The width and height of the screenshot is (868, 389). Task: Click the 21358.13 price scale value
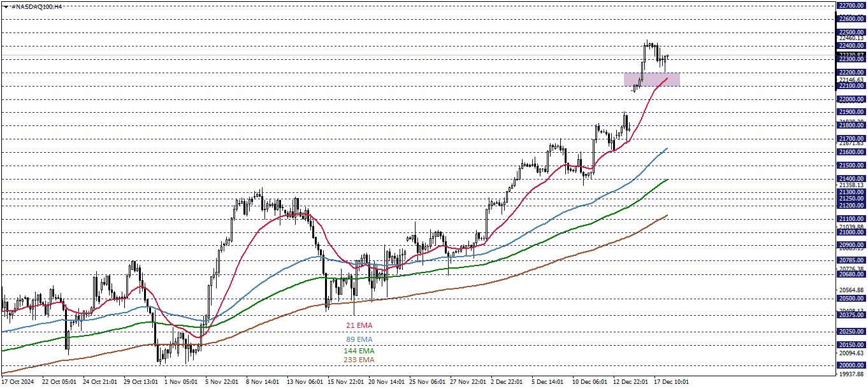tap(851, 185)
